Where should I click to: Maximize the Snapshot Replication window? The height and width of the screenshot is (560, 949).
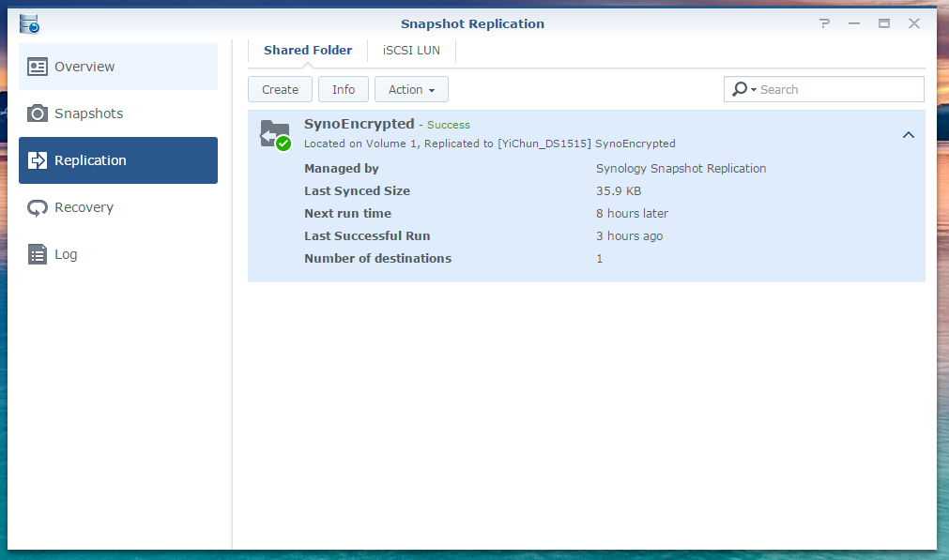tap(884, 23)
